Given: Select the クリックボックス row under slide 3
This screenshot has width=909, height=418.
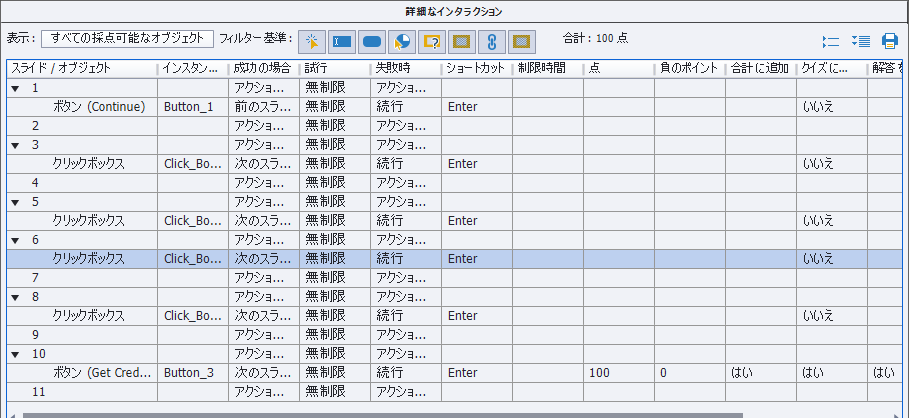Looking at the screenshot, I should (x=454, y=163).
